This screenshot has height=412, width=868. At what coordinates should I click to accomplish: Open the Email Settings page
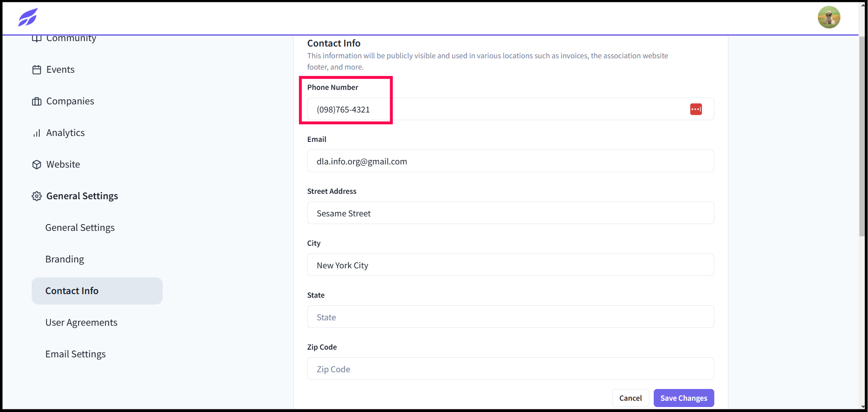click(75, 354)
